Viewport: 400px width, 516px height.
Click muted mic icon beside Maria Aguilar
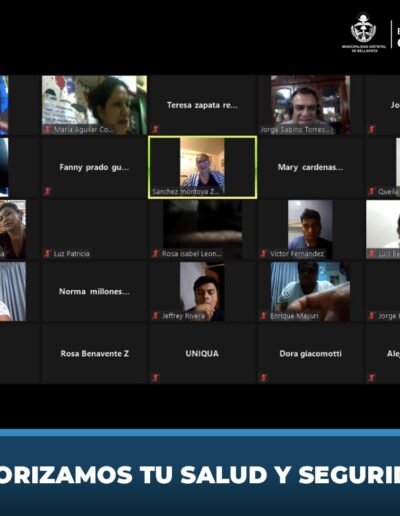tap(47, 129)
